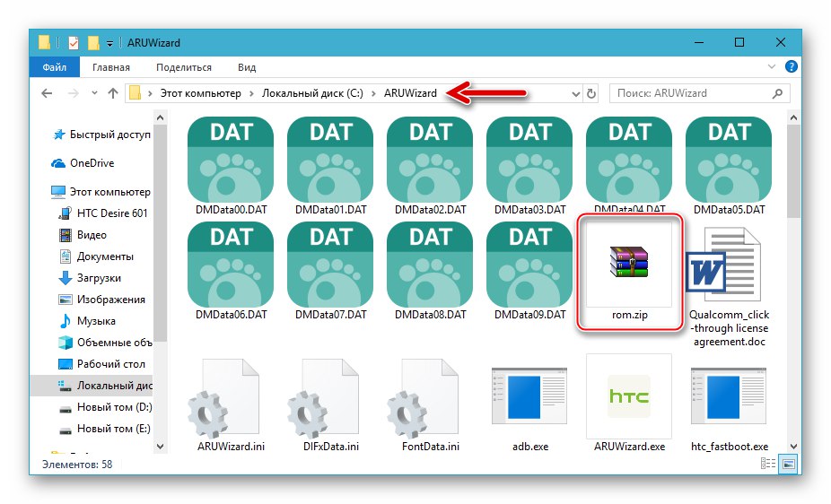Image resolution: width=831 pixels, height=504 pixels.
Task: Refresh the ARUWizard folder view
Action: pyautogui.click(x=591, y=93)
